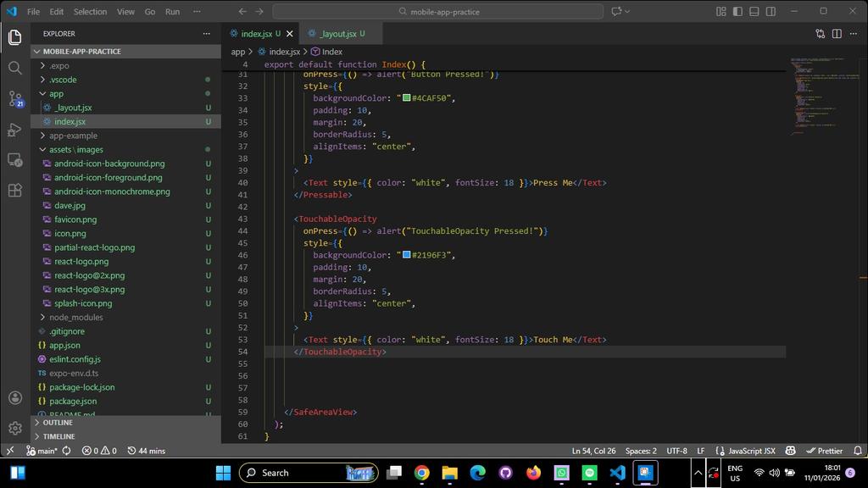
Task: Click the #4CAF50 green color swatch
Action: [x=406, y=98]
